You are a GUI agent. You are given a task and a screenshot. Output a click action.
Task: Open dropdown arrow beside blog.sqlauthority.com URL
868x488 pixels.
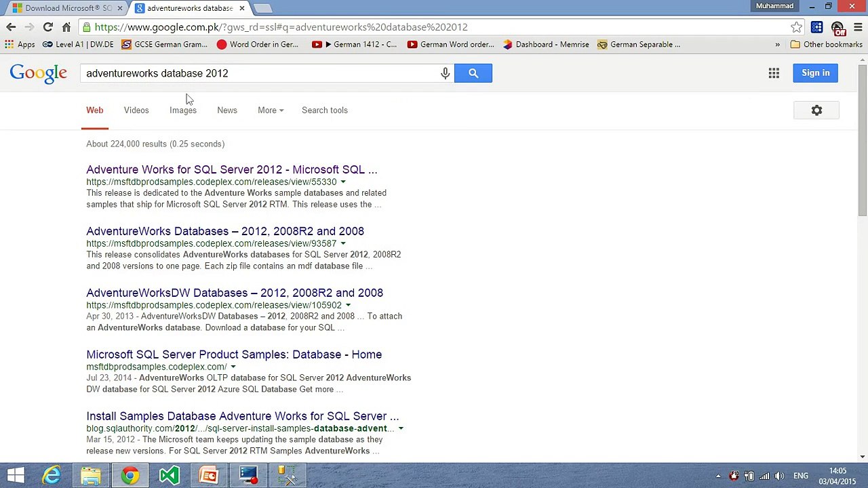tap(401, 428)
